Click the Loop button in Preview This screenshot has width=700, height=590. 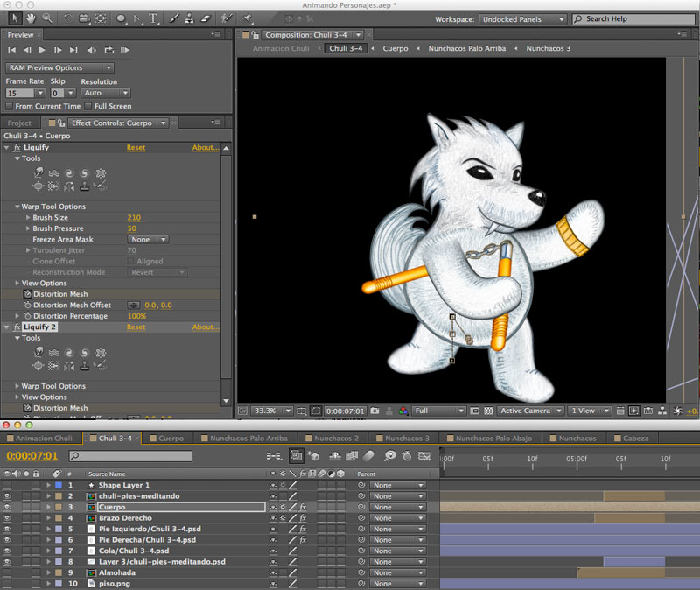click(x=108, y=50)
